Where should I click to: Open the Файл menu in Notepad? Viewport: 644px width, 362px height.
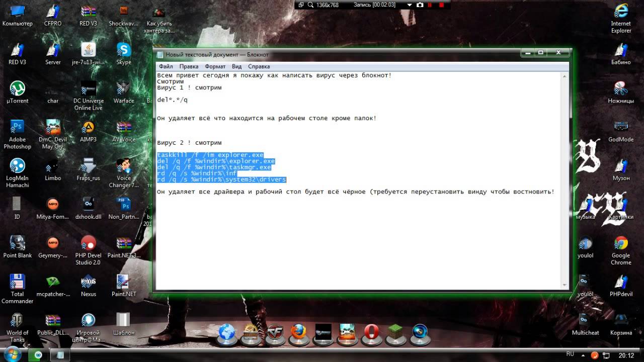(x=166, y=66)
